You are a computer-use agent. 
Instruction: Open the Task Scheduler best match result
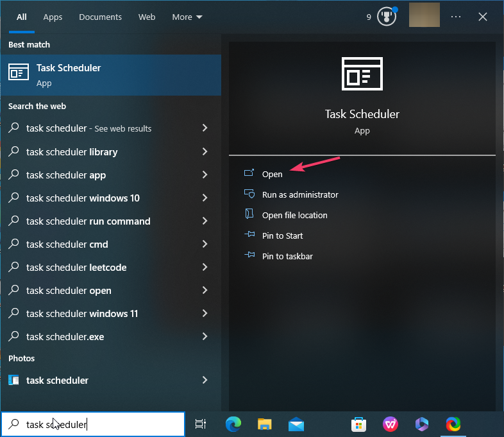[111, 75]
